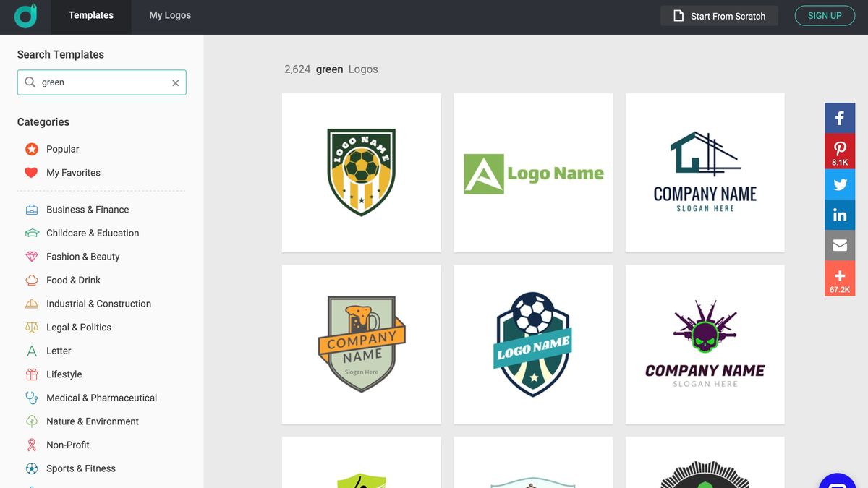Select Letter category
868x488 pixels.
pos(59,351)
